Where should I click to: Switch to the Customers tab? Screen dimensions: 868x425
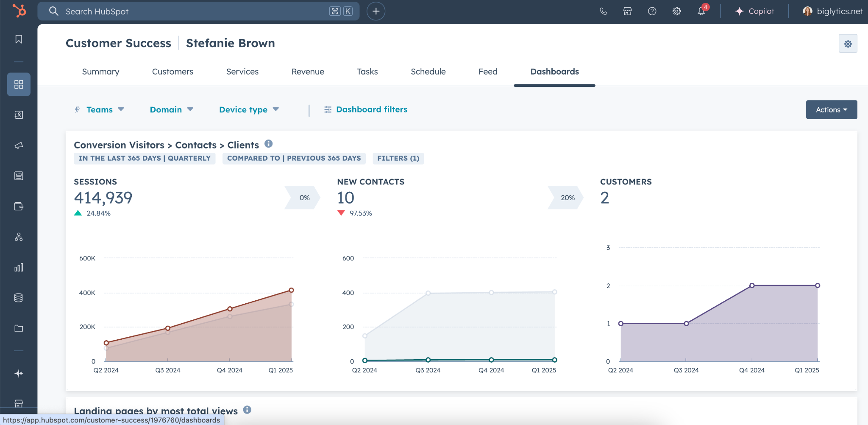pyautogui.click(x=172, y=72)
